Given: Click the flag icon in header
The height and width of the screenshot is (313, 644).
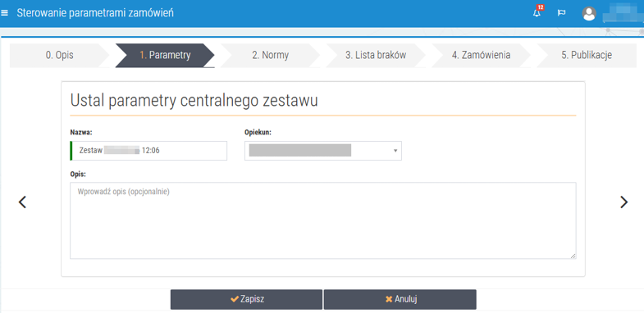Looking at the screenshot, I should (x=561, y=13).
